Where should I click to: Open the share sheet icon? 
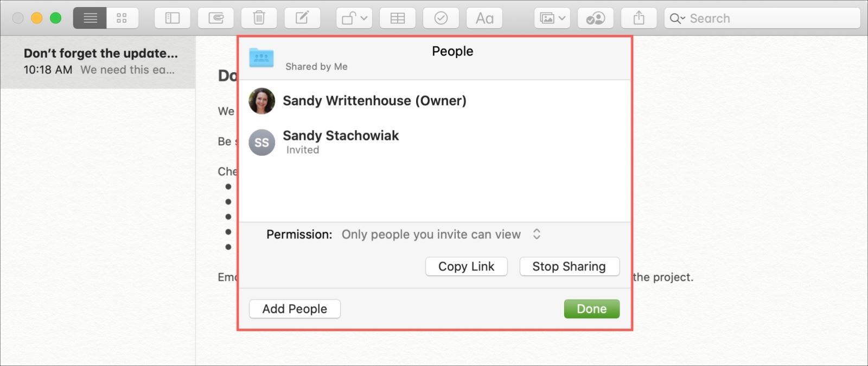(x=639, y=18)
